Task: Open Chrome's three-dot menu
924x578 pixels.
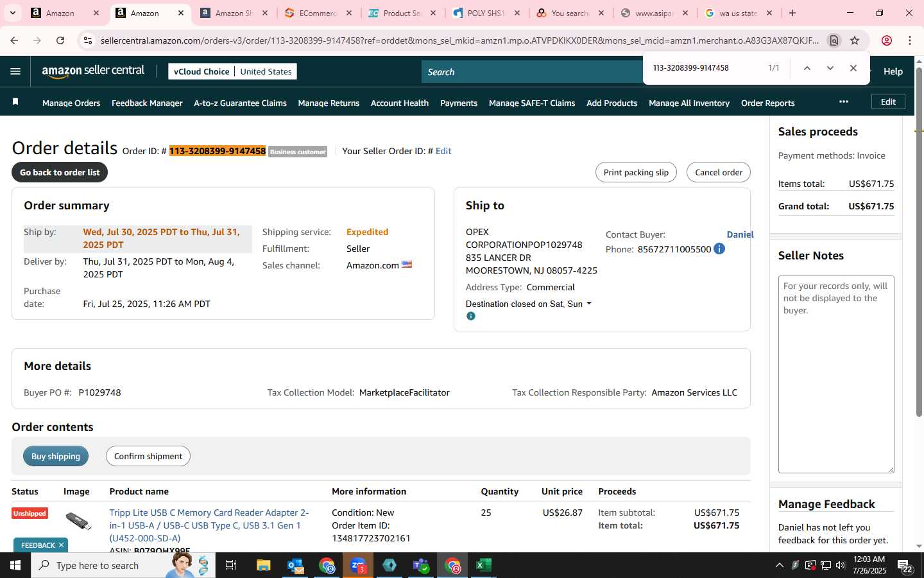Action: click(x=910, y=40)
